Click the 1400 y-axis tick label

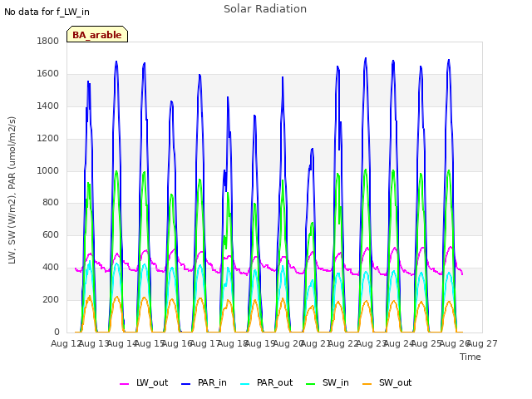tap(48, 106)
